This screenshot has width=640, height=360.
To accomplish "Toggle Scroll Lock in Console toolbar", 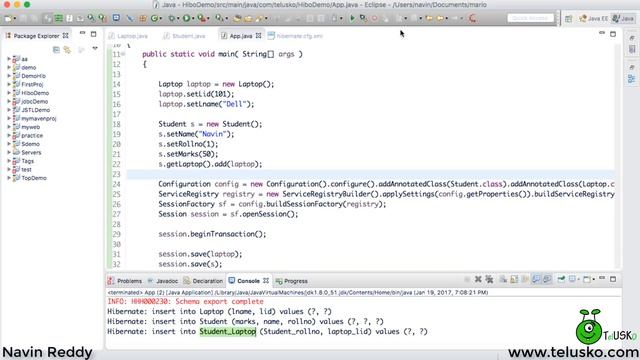I will click(x=514, y=280).
